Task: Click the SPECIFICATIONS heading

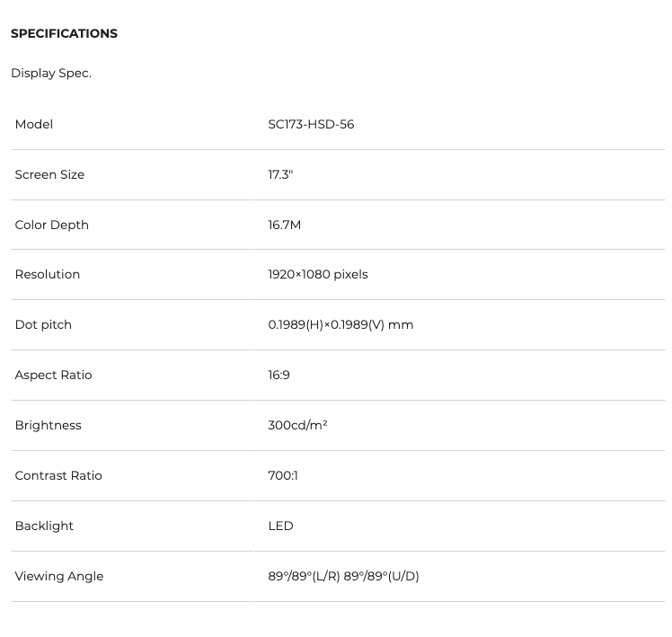Action: [x=64, y=33]
